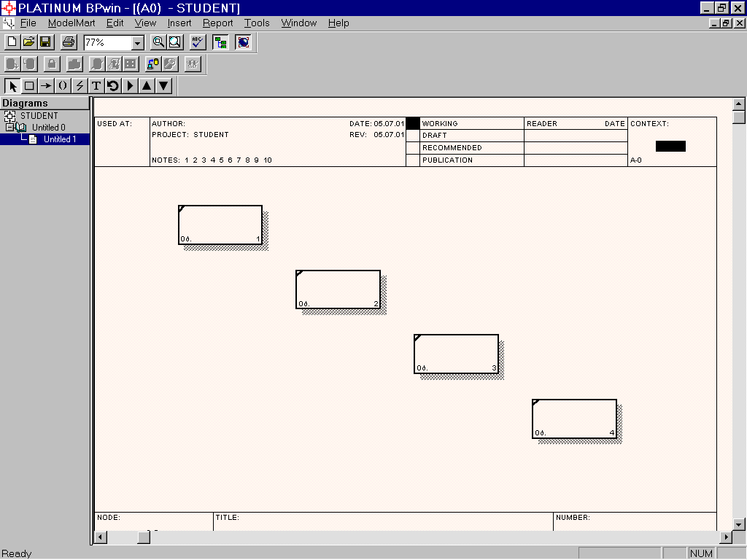Click the horizontal scrollbar right arrow

click(726, 537)
